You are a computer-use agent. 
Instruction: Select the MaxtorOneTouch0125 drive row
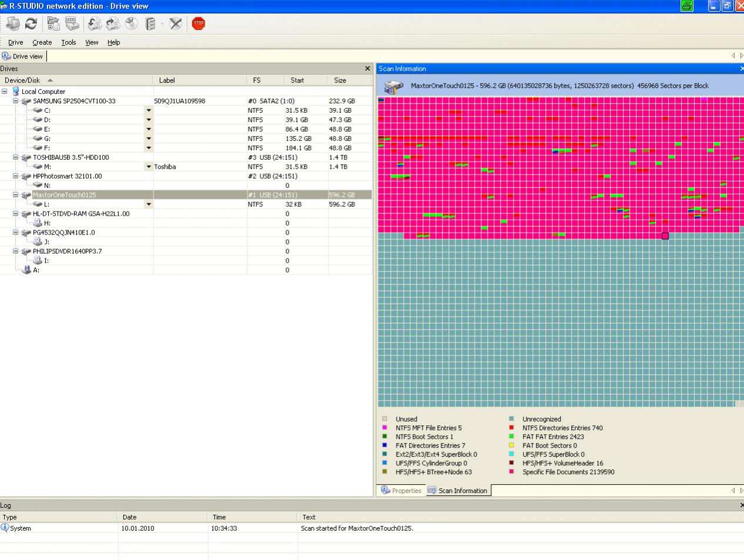tap(186, 195)
